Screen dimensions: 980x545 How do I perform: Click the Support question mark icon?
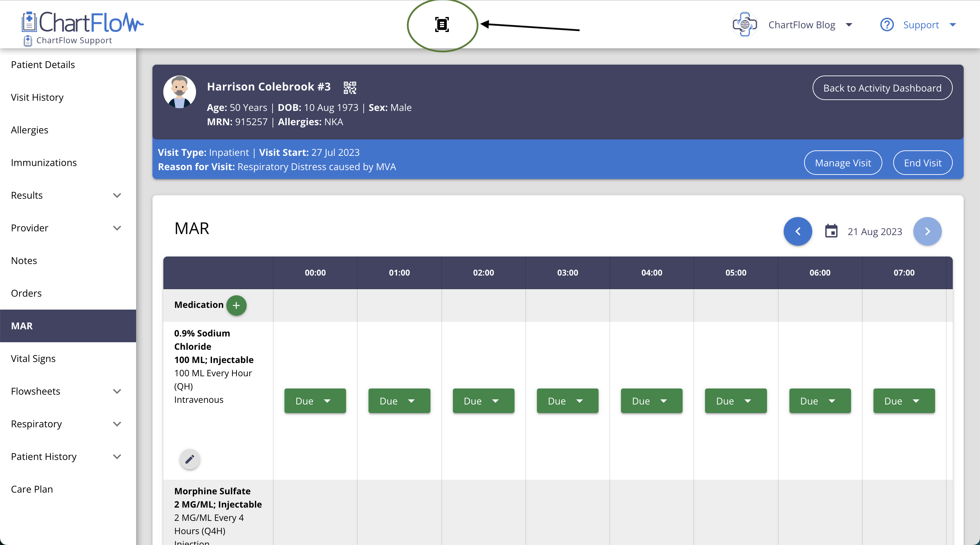coord(886,25)
